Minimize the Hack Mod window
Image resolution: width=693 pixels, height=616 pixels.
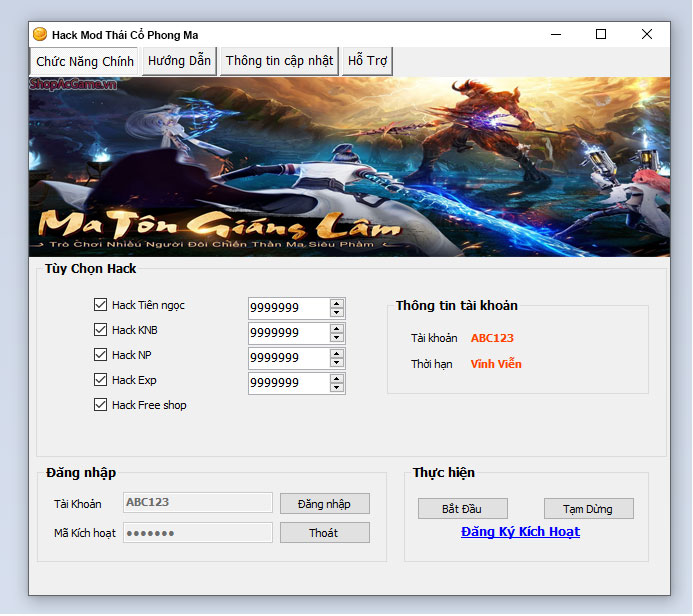coord(556,34)
